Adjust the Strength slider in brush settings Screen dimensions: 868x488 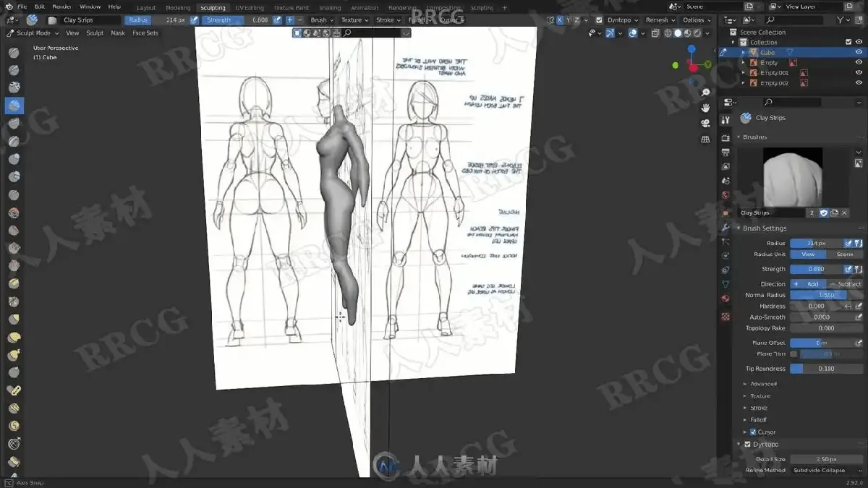coord(817,269)
